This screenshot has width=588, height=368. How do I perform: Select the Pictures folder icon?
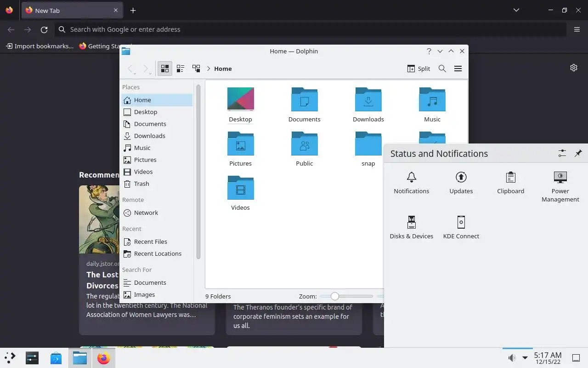point(241,143)
